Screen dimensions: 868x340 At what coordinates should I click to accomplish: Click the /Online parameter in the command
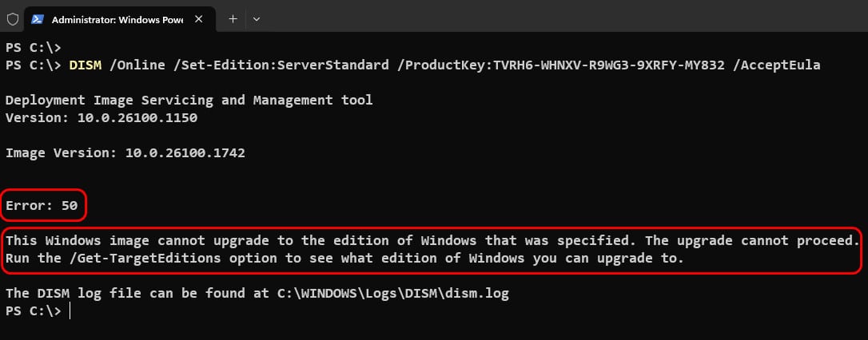point(137,65)
